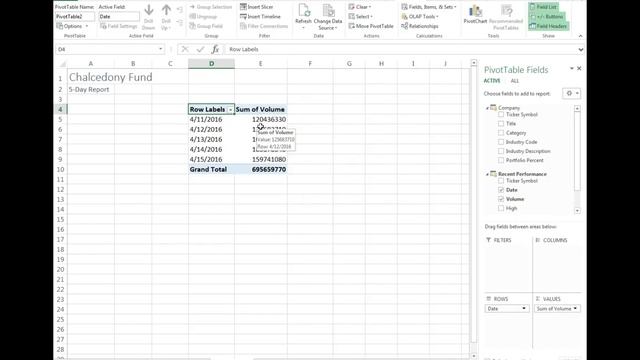Image resolution: width=640 pixels, height=360 pixels.
Task: Open OLAP Tools dropdown
Action: pos(420,16)
